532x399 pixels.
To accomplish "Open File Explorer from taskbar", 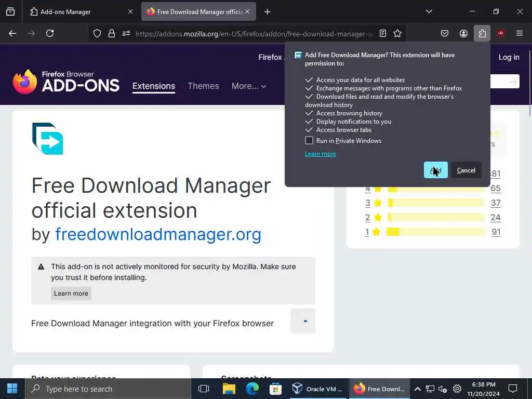I will (x=229, y=389).
